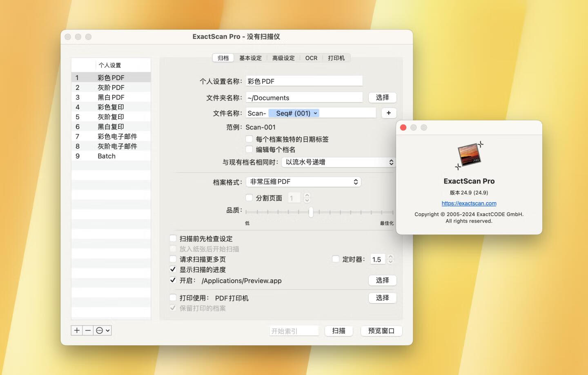Toggle check settings before scanning checkbox

click(173, 239)
